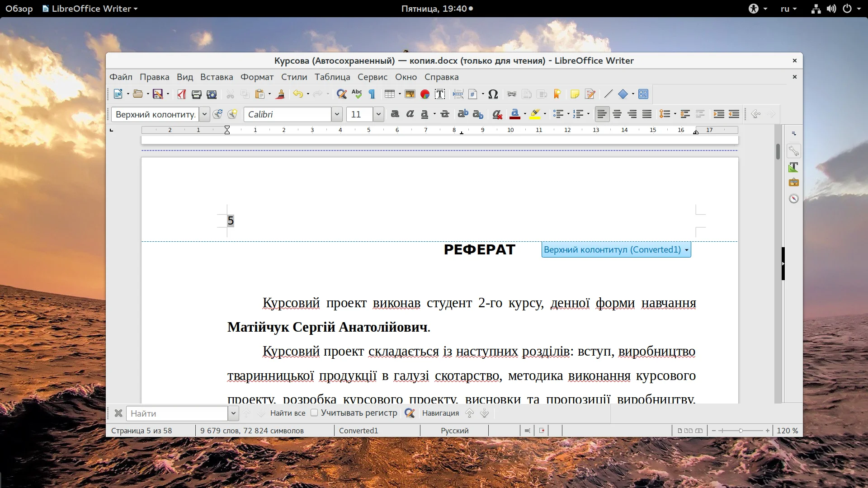Enable the 'Учитывать регистр' checkbox
The height and width of the screenshot is (488, 868).
point(314,413)
